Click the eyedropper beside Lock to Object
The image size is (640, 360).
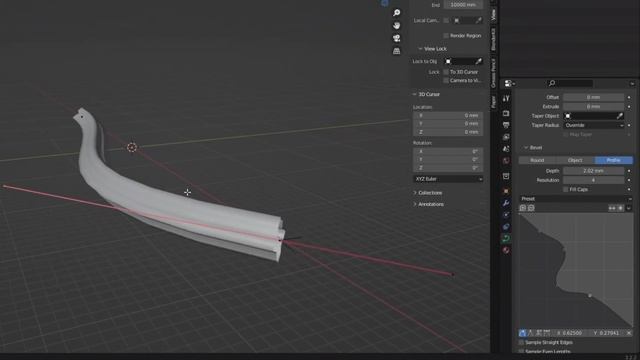(478, 61)
